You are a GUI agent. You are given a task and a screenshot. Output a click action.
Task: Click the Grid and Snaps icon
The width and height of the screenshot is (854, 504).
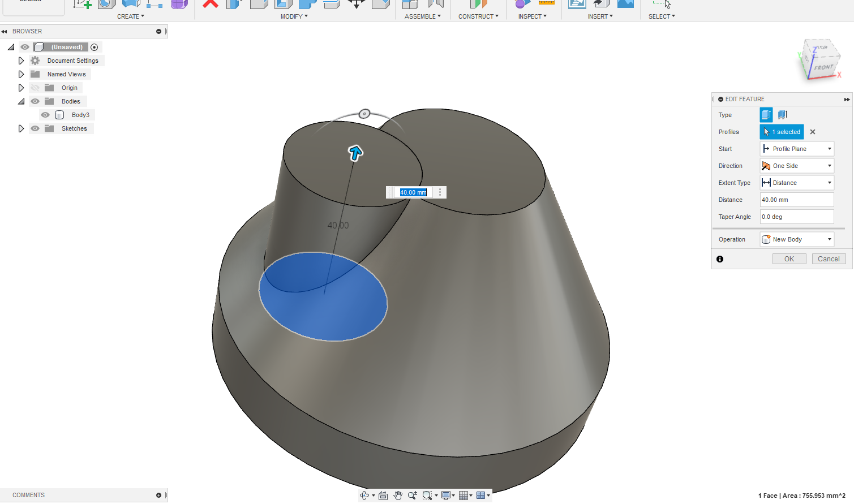tap(464, 496)
